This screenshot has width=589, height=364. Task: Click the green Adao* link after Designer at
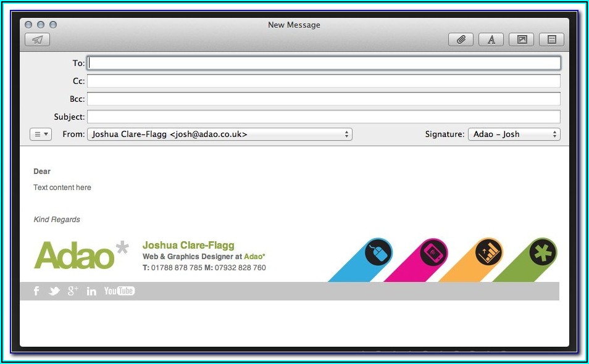(254, 257)
